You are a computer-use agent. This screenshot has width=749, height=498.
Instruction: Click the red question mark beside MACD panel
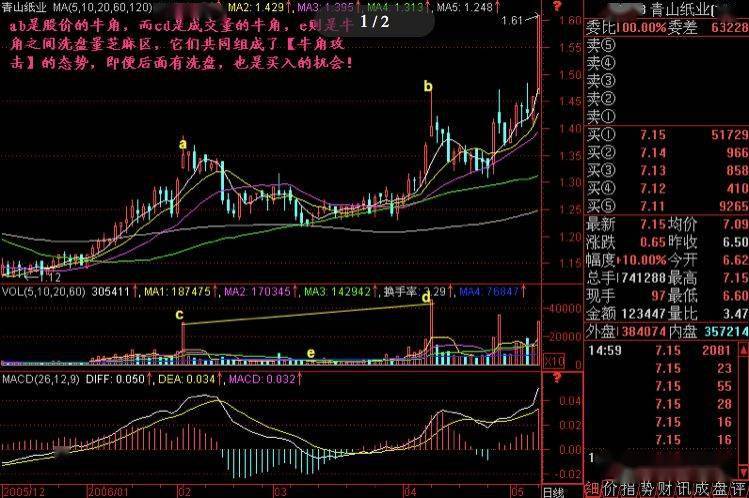tap(556, 378)
